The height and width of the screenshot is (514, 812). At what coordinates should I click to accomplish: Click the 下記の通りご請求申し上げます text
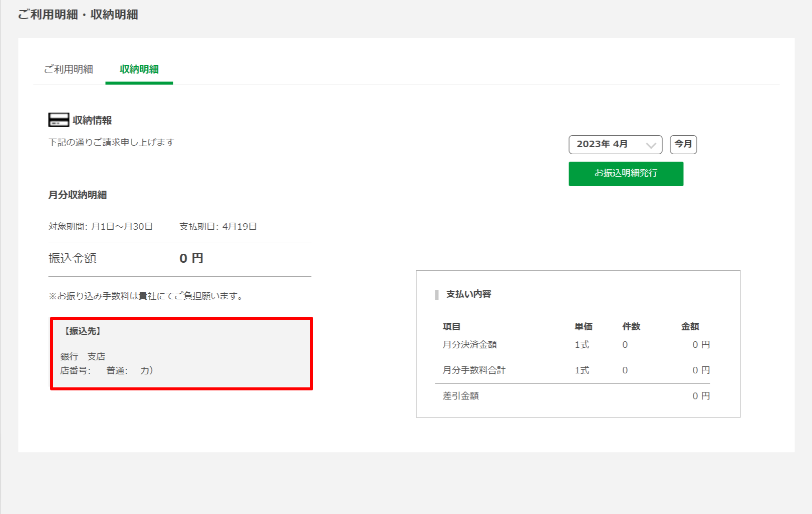pos(111,143)
